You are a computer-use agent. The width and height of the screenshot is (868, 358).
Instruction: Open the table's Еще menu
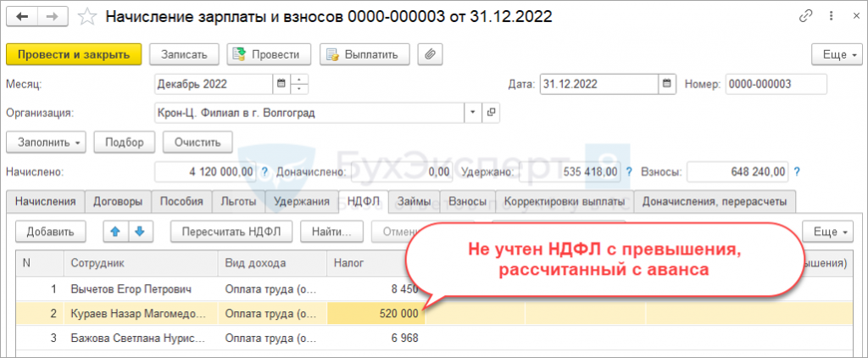click(828, 232)
